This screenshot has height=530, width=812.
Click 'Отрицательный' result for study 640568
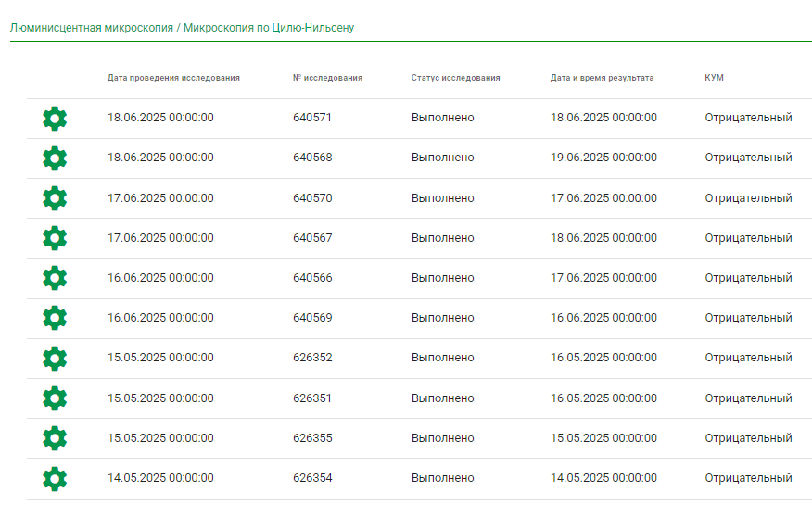click(x=748, y=158)
